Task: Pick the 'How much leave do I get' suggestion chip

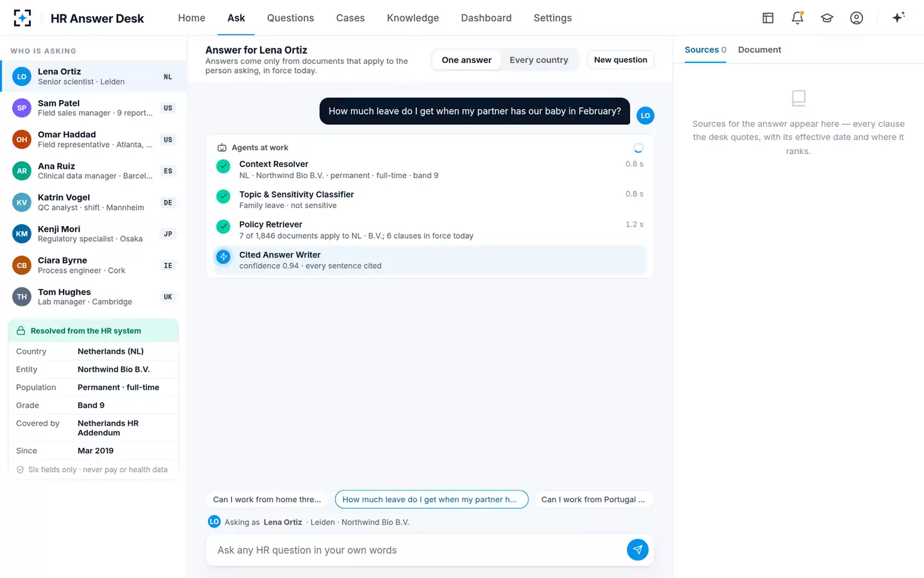Action: pyautogui.click(x=431, y=500)
